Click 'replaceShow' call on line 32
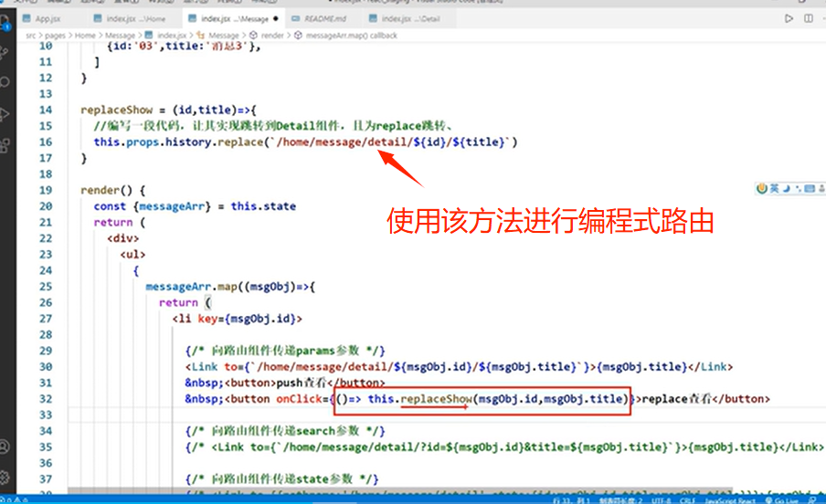Screen dimensions: 826x504 click(436, 399)
